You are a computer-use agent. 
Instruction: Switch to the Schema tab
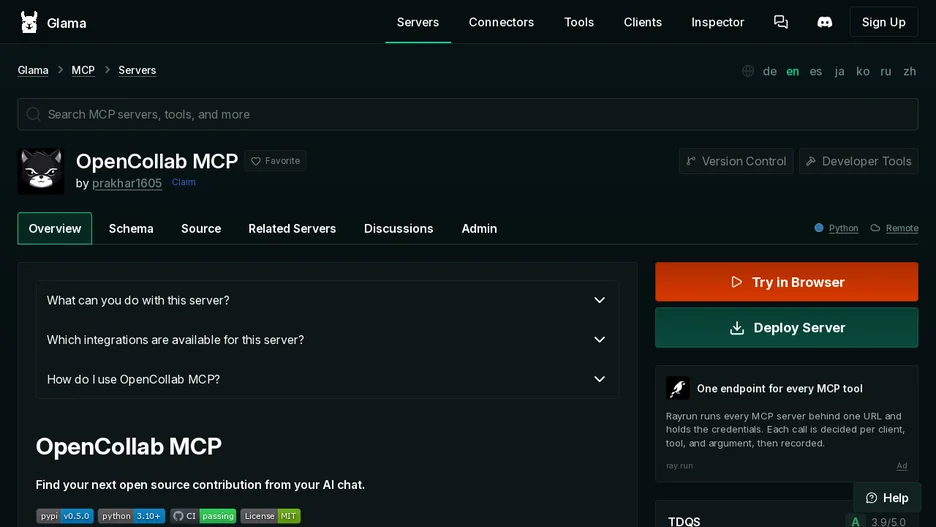click(x=131, y=229)
